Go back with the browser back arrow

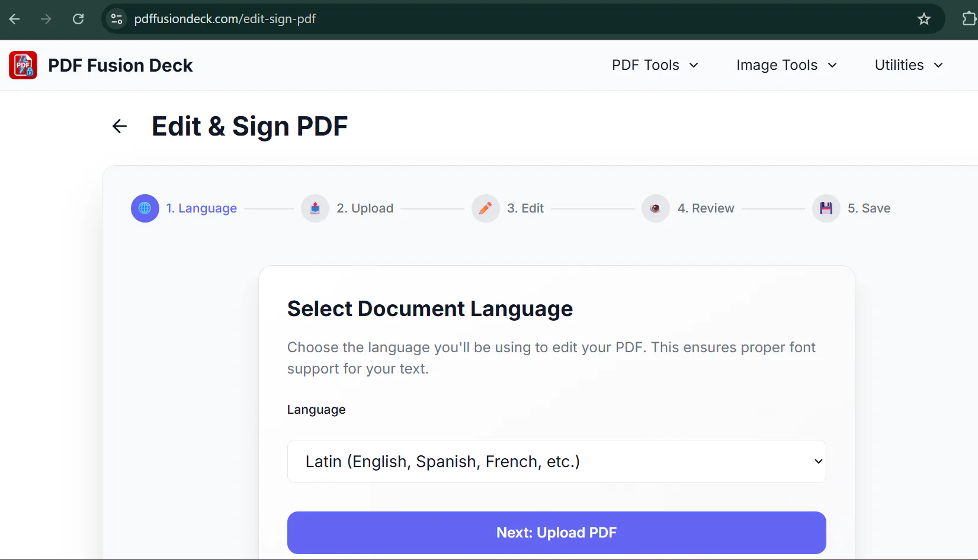[x=15, y=19]
